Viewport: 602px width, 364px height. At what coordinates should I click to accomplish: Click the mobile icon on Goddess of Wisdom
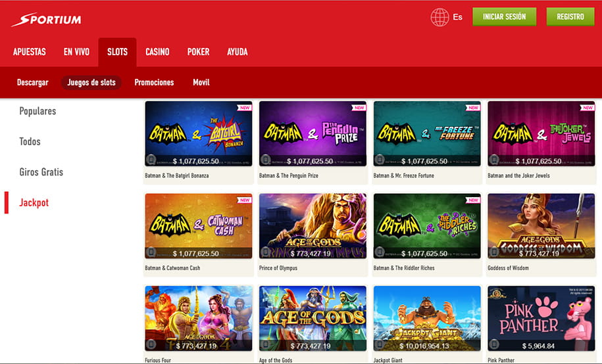[493, 252]
